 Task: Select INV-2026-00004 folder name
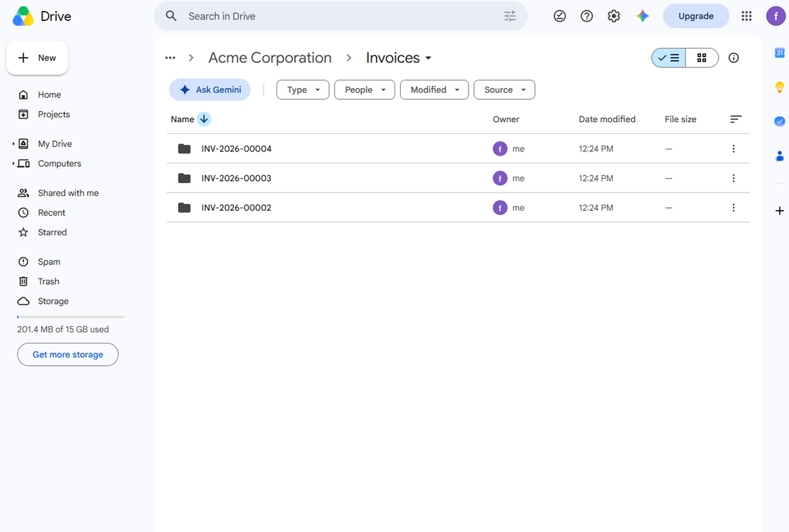pyautogui.click(x=237, y=149)
